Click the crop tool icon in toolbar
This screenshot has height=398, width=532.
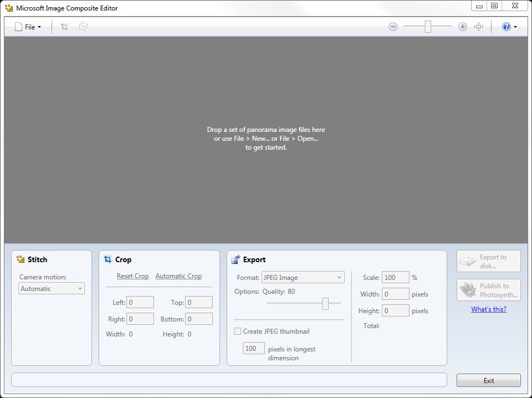pyautogui.click(x=64, y=27)
